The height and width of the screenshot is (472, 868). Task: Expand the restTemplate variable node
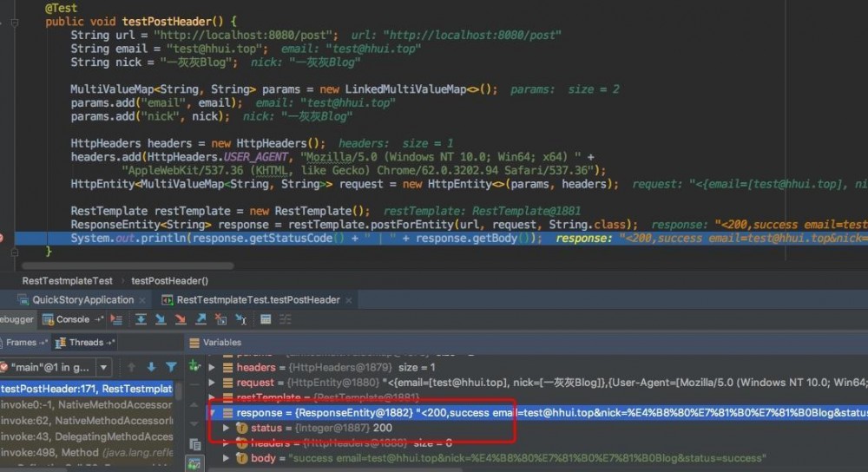[x=212, y=397]
